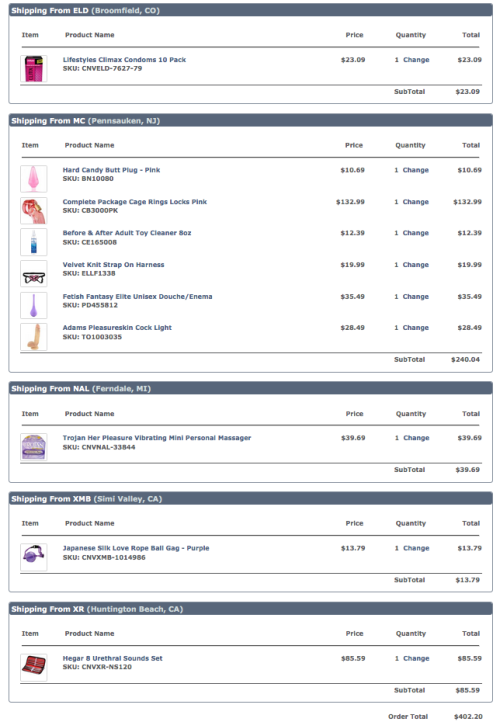The image size is (500, 722).
Task: Change quantity for Hegar 8 Urethral Sounds Set
Action: pyautogui.click(x=416, y=658)
